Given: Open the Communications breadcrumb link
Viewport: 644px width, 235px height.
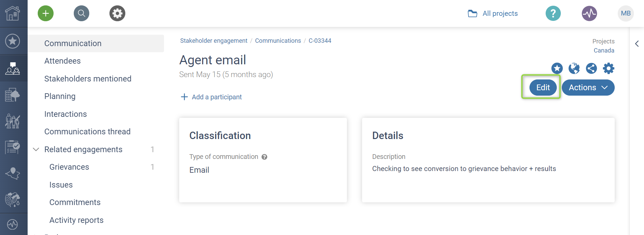Looking at the screenshot, I should pyautogui.click(x=278, y=41).
